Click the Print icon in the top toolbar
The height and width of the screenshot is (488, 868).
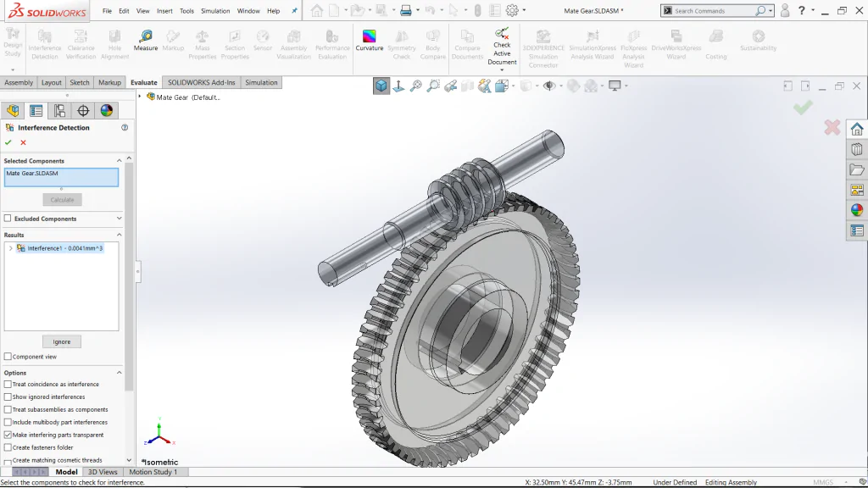tap(406, 10)
